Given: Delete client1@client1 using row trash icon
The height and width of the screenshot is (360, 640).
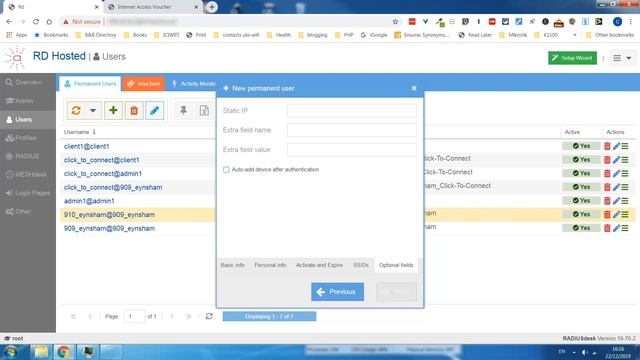Looking at the screenshot, I should click(607, 146).
